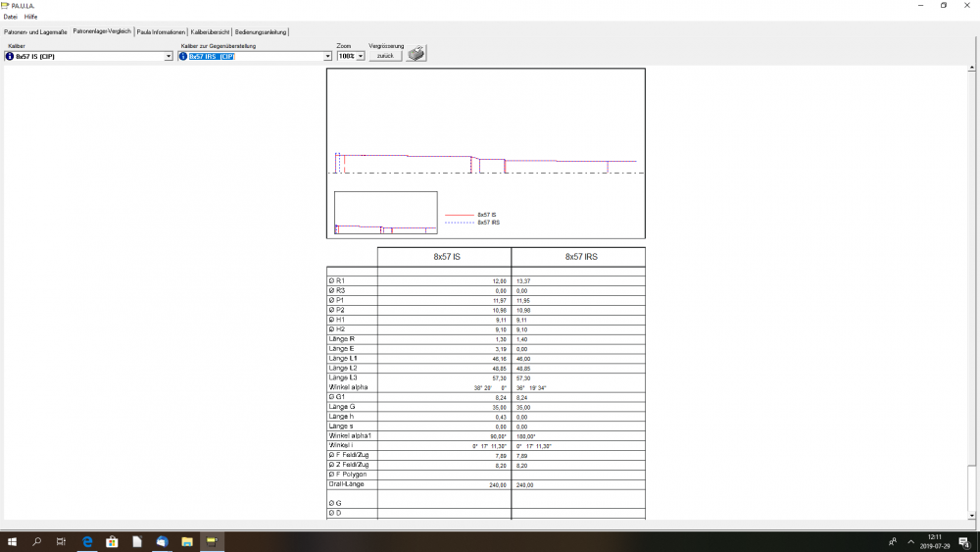Click the info icon beside 8x57 IRS (CIP)
Image resolution: width=980 pixels, height=552 pixels.
click(x=182, y=57)
